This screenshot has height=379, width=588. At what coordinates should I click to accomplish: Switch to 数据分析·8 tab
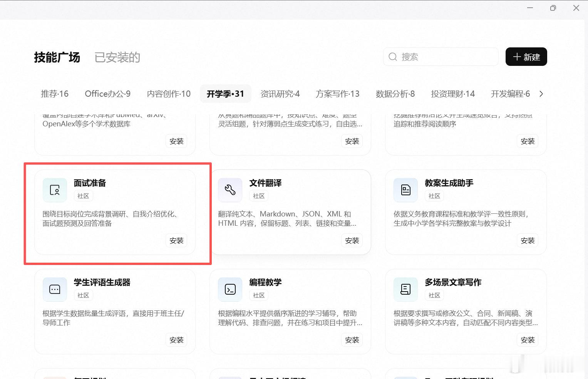coord(395,94)
